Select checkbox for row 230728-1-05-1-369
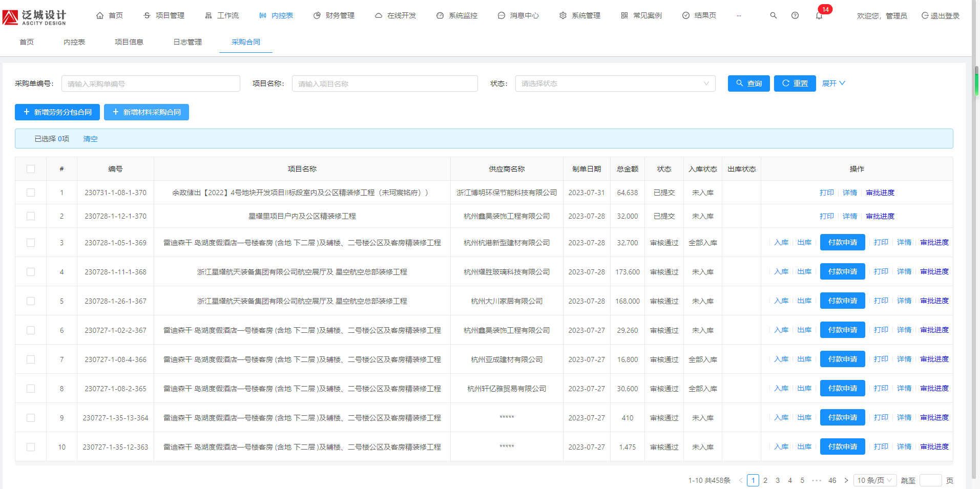Screen dimensions: 980x489 point(31,243)
